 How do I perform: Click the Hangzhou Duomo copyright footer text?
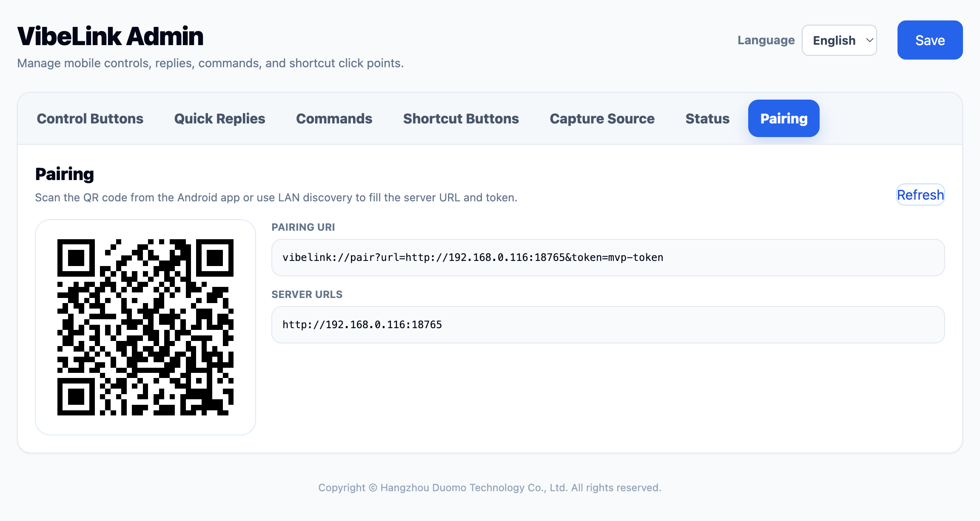(490, 487)
